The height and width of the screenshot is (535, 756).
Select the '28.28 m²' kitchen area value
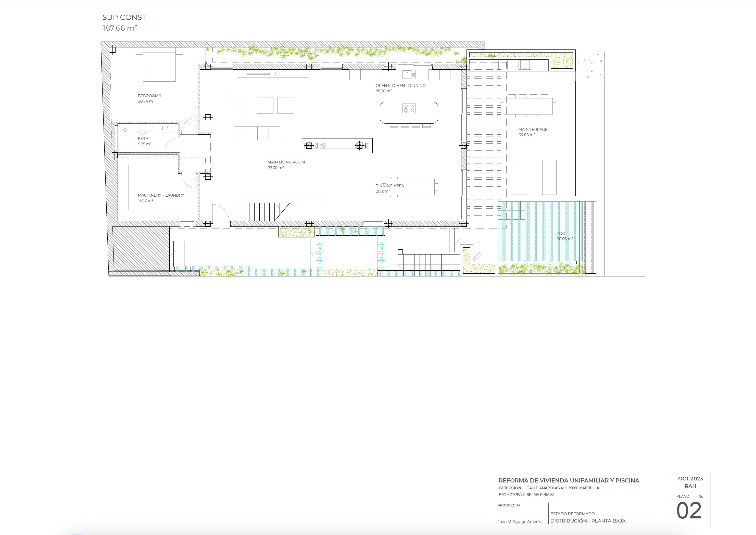[x=384, y=91]
